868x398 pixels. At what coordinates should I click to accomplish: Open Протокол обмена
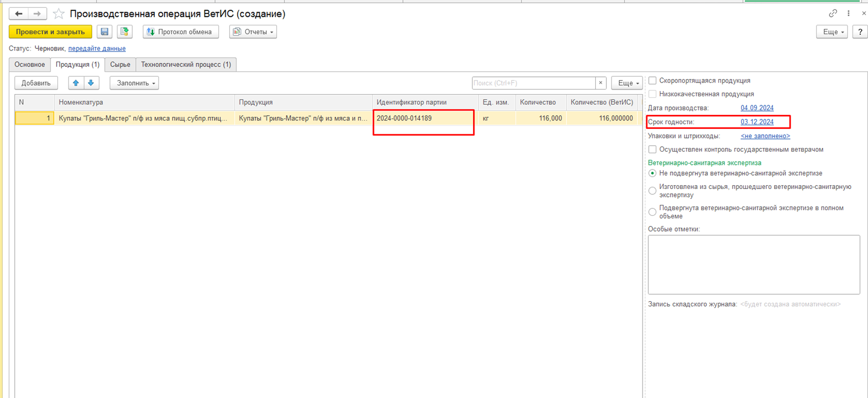(181, 32)
